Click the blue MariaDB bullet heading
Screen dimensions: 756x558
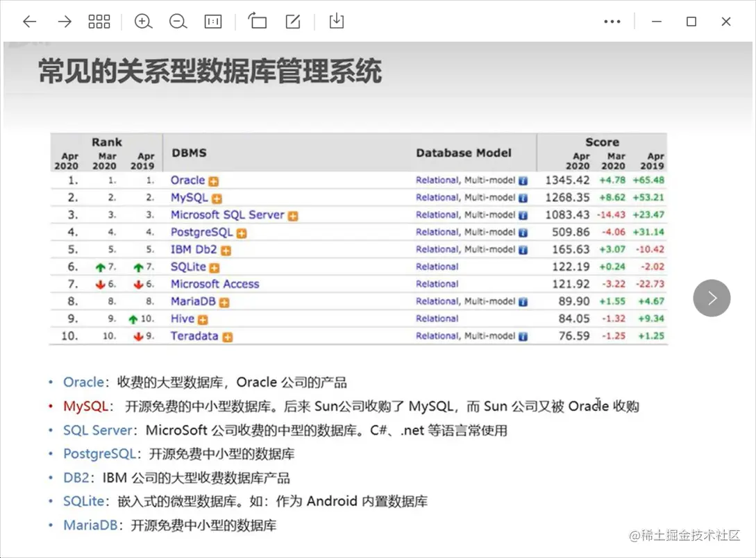click(x=90, y=525)
